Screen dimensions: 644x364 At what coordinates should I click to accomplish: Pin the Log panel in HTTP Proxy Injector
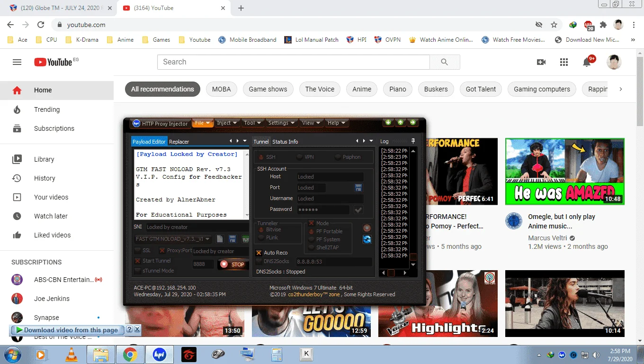413,141
